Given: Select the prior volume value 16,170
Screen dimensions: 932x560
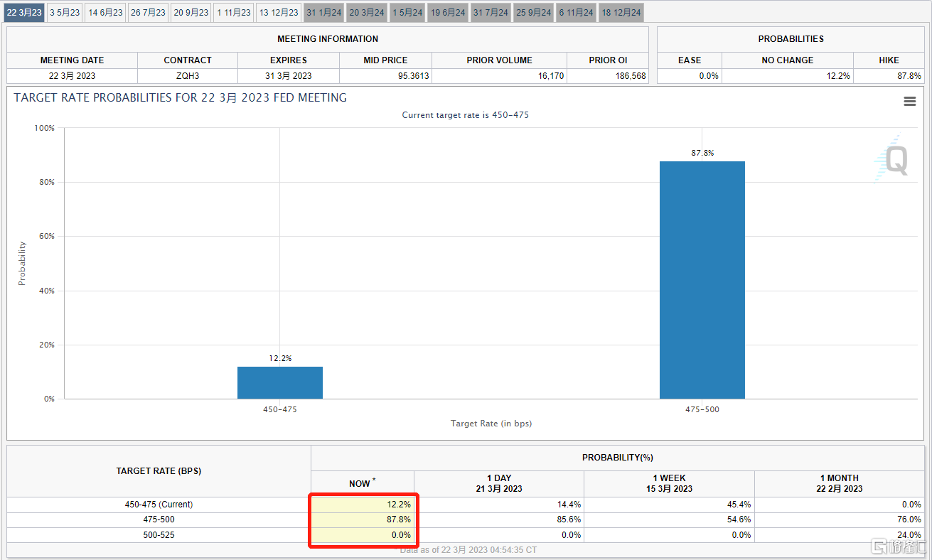Looking at the screenshot, I should coord(499,76).
